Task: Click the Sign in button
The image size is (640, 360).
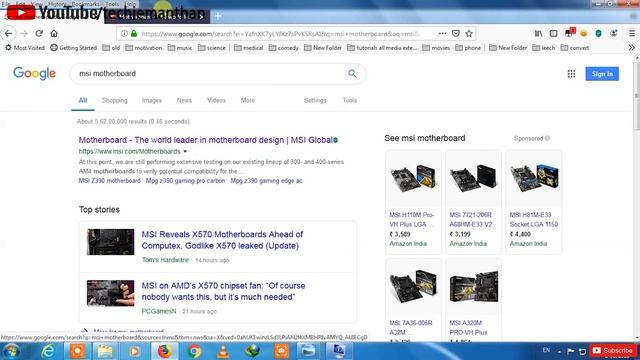Action: coord(602,74)
